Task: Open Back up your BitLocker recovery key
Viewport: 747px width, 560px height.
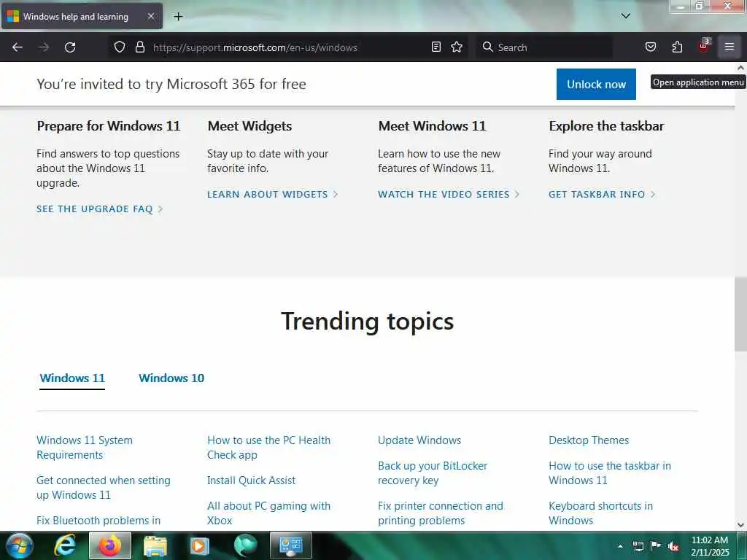Action: pyautogui.click(x=433, y=473)
